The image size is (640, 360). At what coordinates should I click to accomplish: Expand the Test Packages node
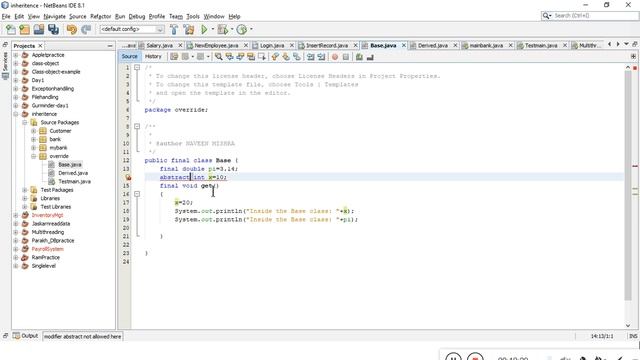(25, 190)
